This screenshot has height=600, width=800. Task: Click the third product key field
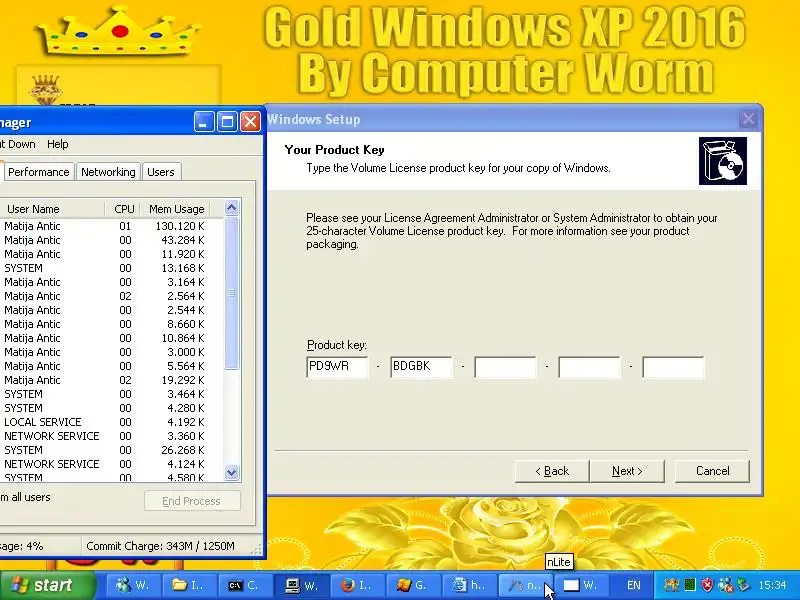505,367
